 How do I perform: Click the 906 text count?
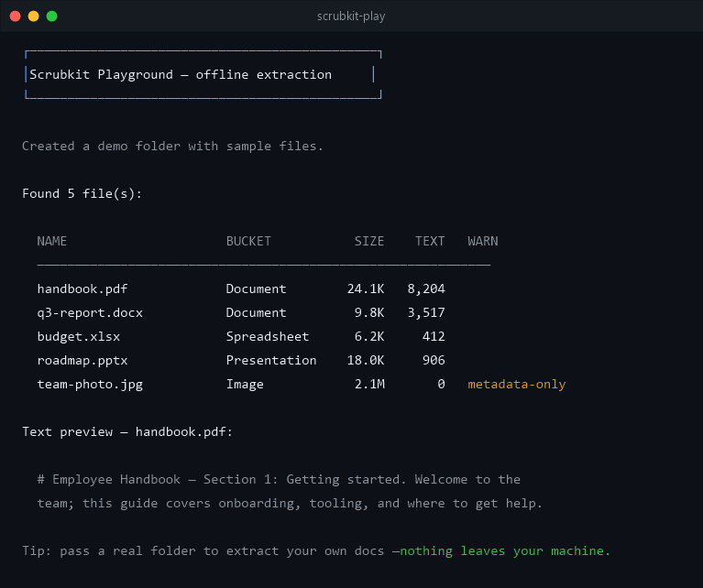tap(434, 360)
